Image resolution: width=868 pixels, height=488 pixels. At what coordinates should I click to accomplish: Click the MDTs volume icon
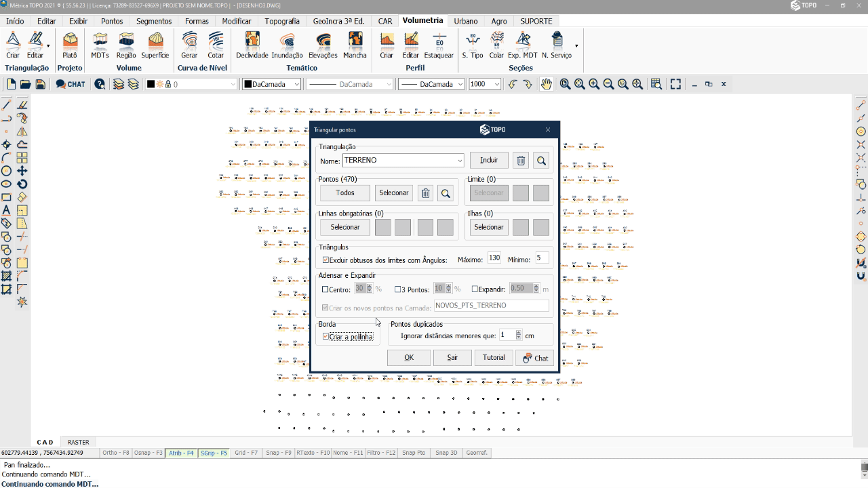pyautogui.click(x=100, y=45)
